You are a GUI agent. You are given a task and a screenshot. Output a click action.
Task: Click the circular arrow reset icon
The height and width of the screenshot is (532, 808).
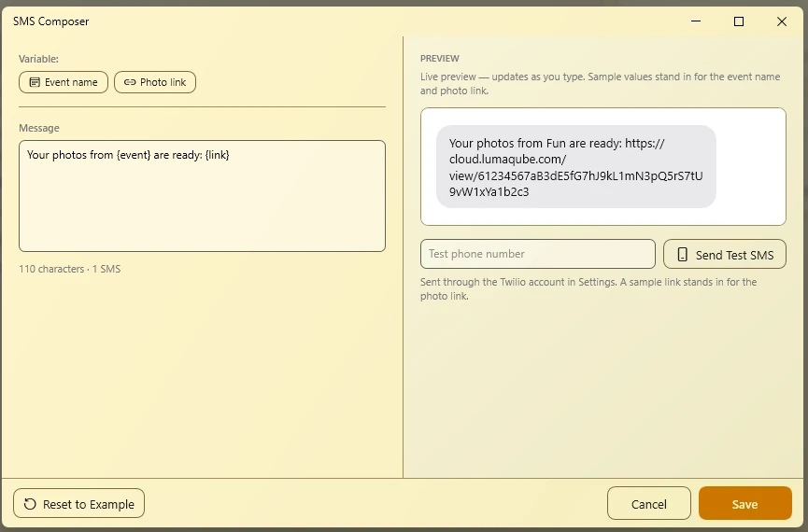pos(30,504)
